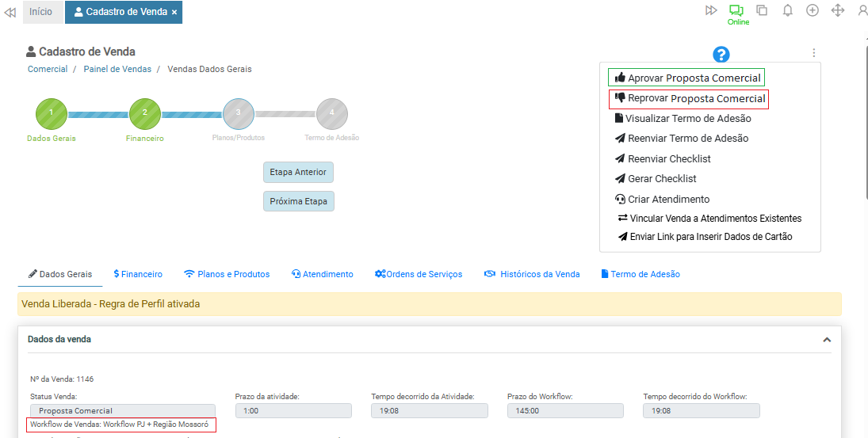Click the blue help question mark icon

721,55
